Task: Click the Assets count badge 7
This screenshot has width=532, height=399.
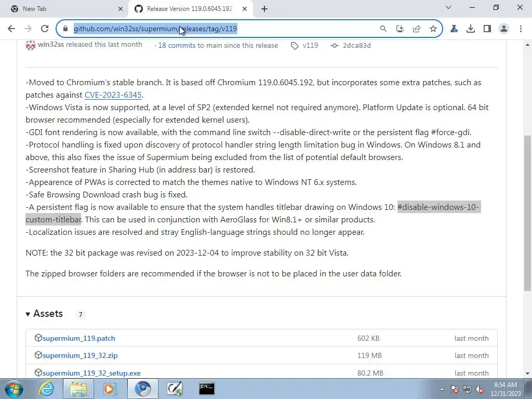Action: [81, 314]
